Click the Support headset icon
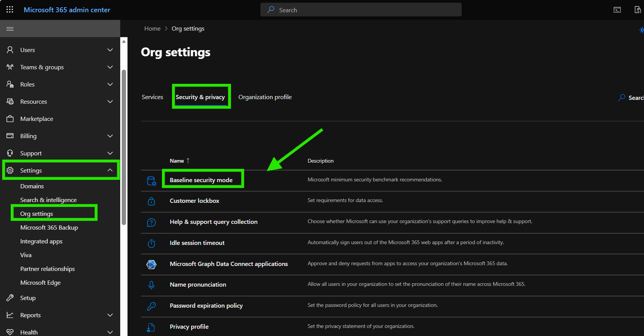The image size is (644, 336). [10, 153]
